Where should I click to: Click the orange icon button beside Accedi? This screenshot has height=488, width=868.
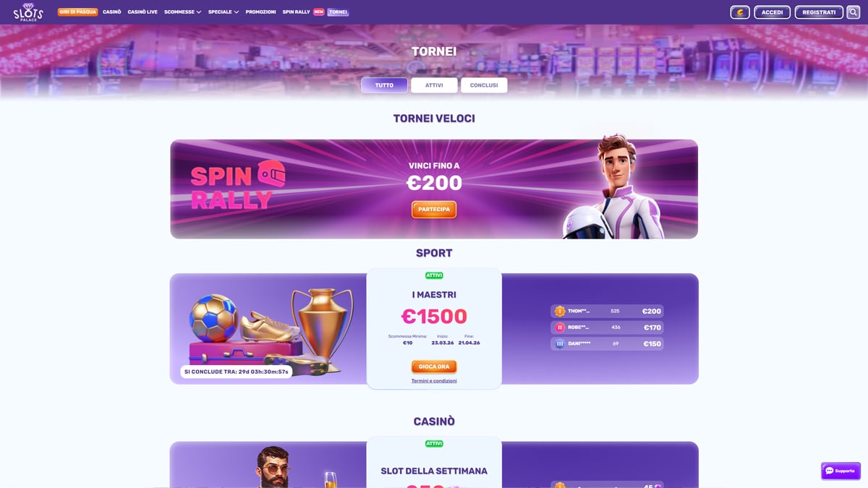click(x=740, y=12)
